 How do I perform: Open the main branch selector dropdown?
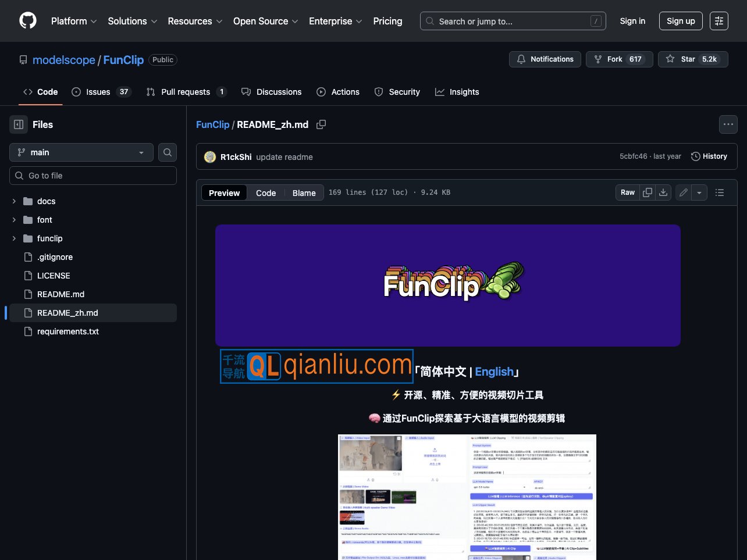coord(81,152)
